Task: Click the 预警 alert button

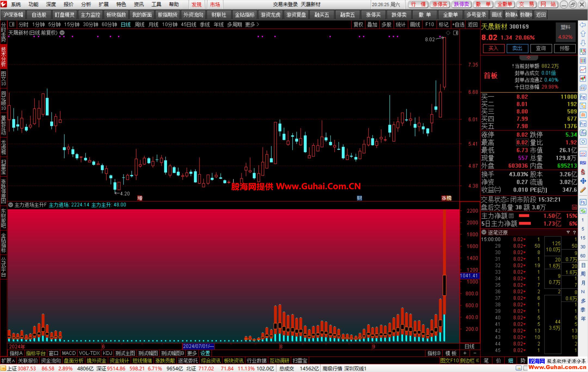Action: click(564, 48)
